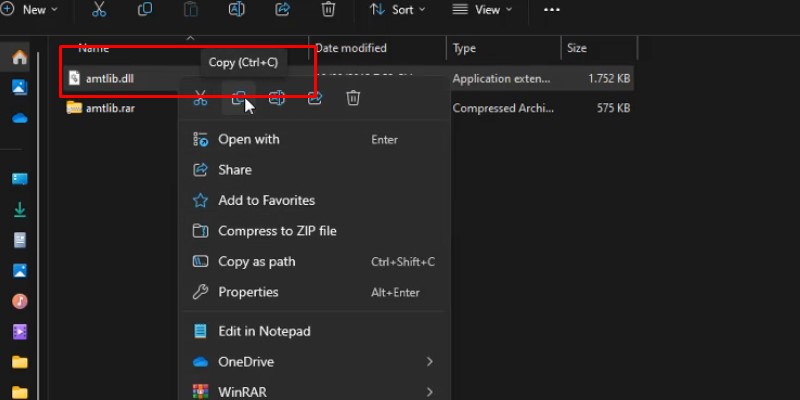
Task: Choose Compress to ZIP file
Action: click(277, 231)
